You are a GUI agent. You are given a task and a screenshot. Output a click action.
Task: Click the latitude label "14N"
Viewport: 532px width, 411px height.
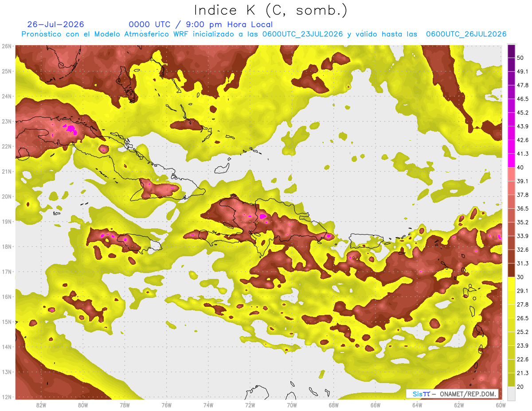(x=7, y=347)
